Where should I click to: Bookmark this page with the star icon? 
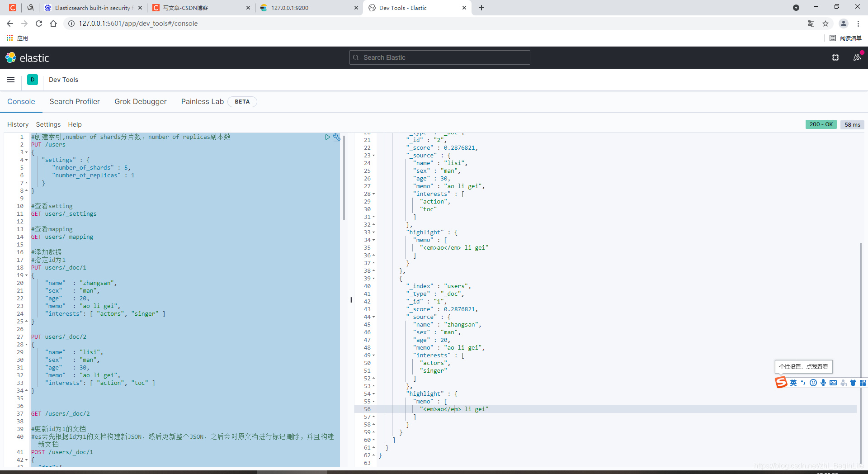click(826, 24)
